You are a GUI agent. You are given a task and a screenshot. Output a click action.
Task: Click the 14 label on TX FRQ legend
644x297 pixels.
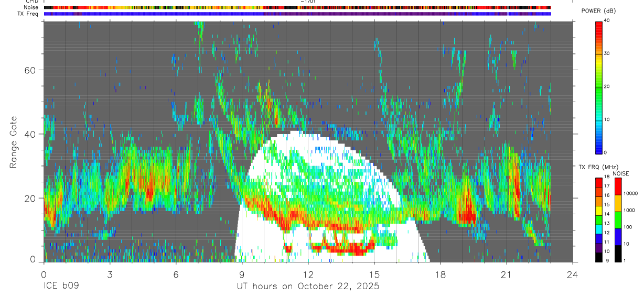[607, 214]
